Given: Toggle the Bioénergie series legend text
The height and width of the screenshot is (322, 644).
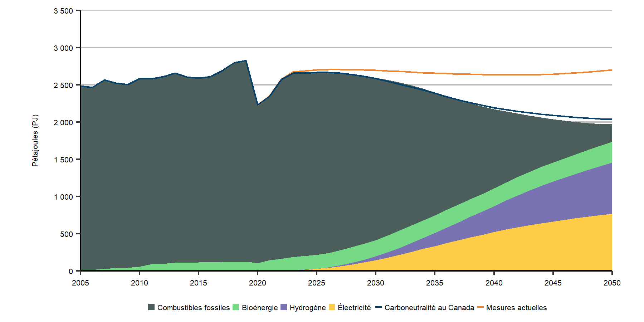Looking at the screenshot, I should (260, 308).
